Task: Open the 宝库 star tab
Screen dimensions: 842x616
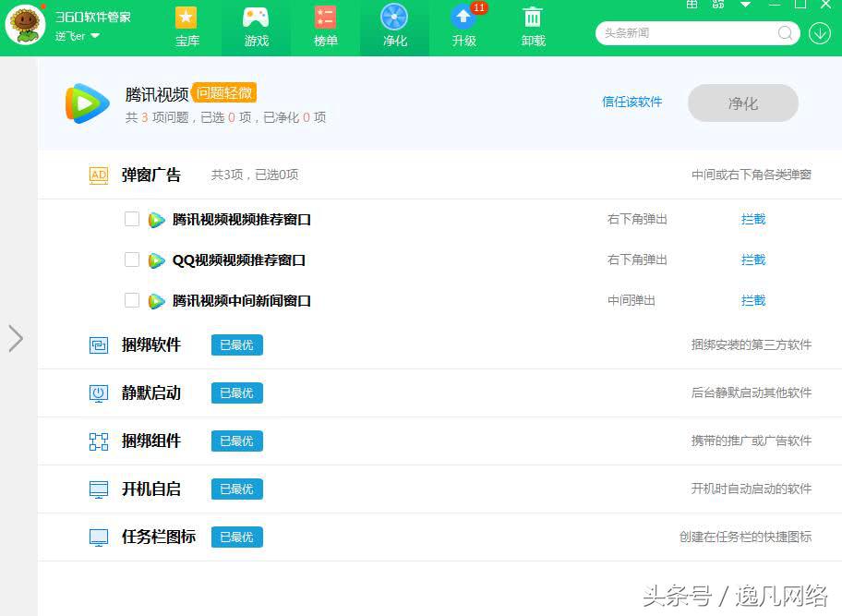Action: click(186, 28)
